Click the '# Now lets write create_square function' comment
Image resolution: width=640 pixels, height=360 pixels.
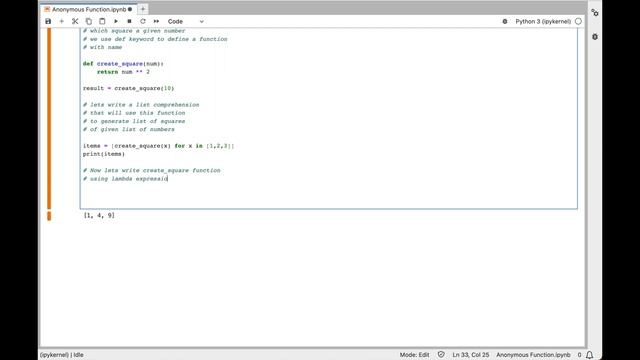(x=151, y=170)
